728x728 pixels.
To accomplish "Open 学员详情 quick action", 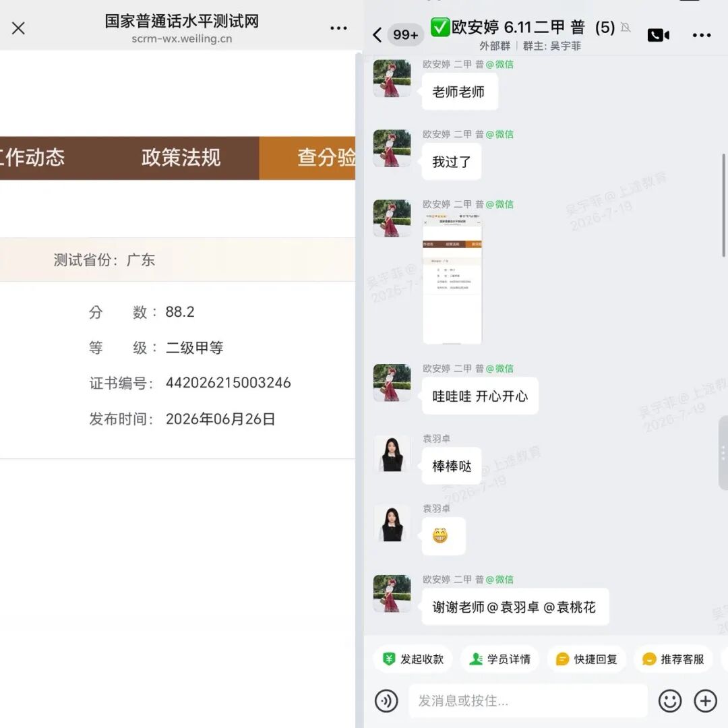I will (x=499, y=659).
